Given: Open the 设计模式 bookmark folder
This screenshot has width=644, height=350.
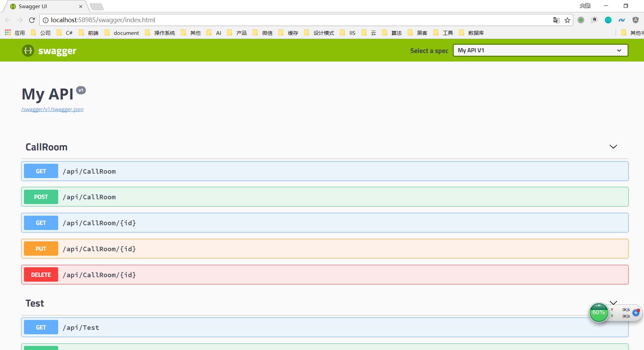Looking at the screenshot, I should (319, 33).
